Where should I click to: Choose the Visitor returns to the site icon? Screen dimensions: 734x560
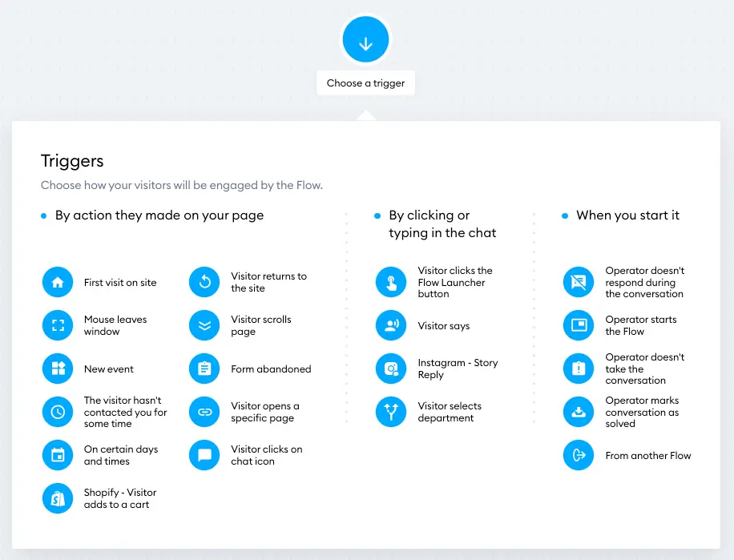[204, 282]
